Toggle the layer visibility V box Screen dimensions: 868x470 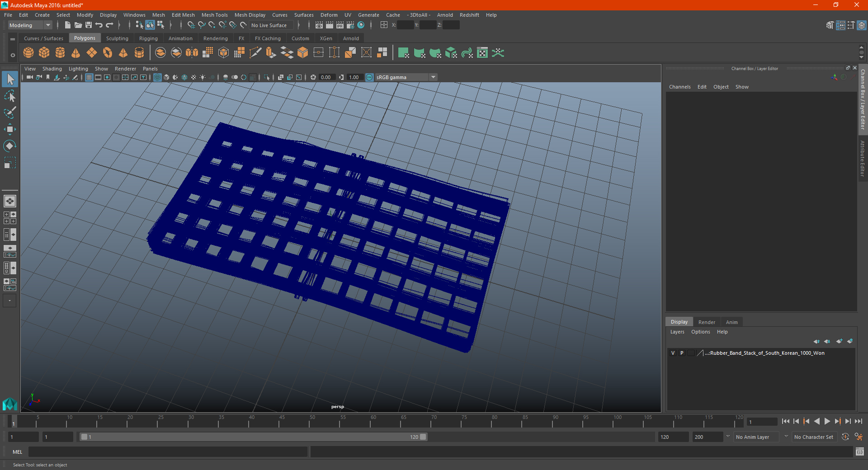point(673,353)
